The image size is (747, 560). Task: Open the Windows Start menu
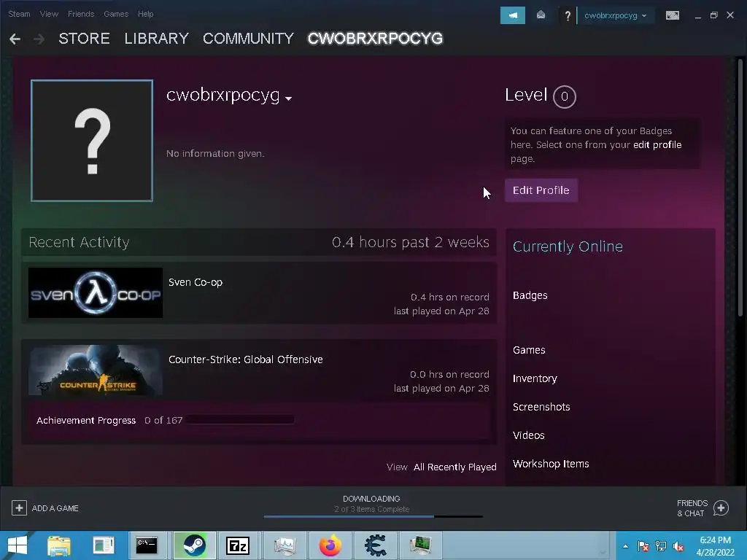tap(18, 545)
